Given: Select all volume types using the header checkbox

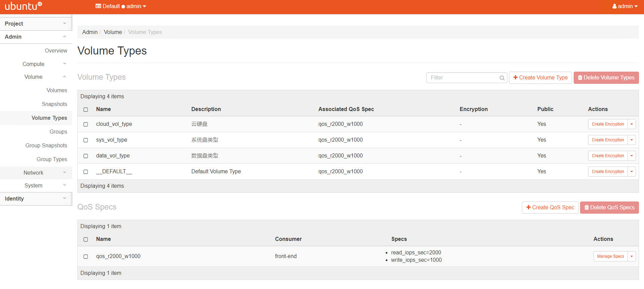Looking at the screenshot, I should tap(86, 109).
